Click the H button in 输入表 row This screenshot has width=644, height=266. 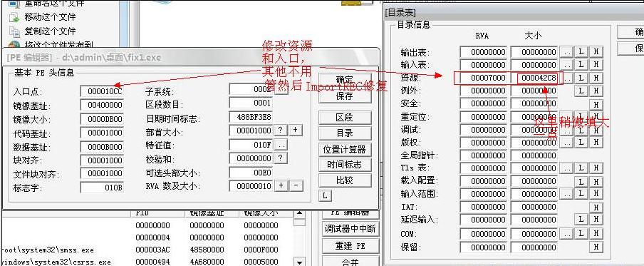[596, 65]
